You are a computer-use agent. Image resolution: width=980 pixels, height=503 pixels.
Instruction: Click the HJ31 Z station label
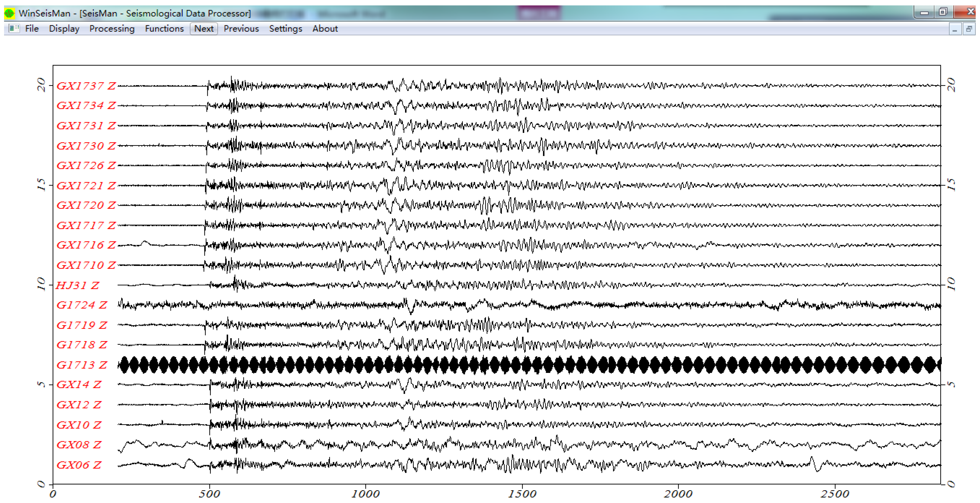(x=77, y=285)
